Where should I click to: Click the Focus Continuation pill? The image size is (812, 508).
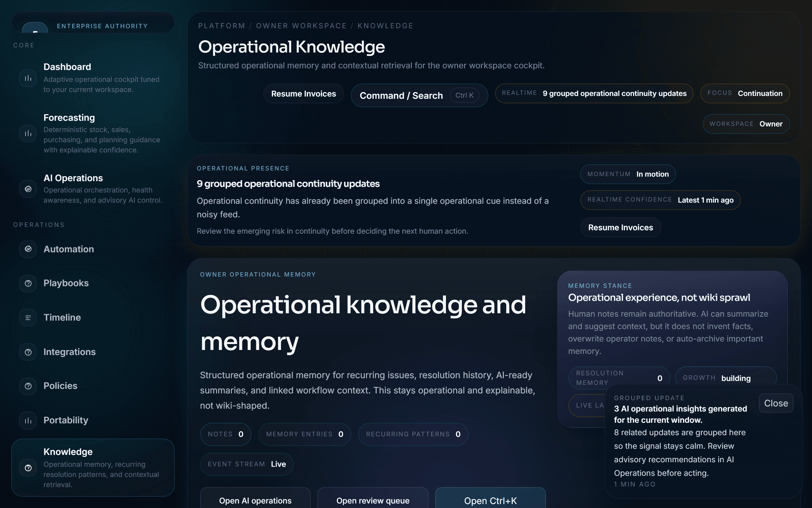pyautogui.click(x=745, y=93)
